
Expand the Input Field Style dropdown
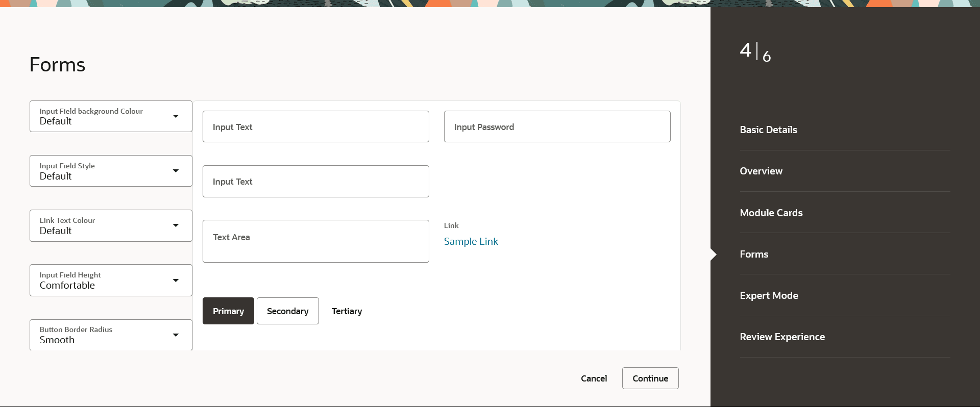111,171
